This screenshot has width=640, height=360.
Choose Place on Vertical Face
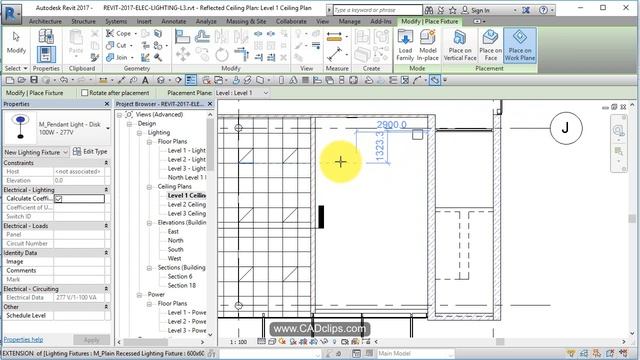(x=460, y=45)
